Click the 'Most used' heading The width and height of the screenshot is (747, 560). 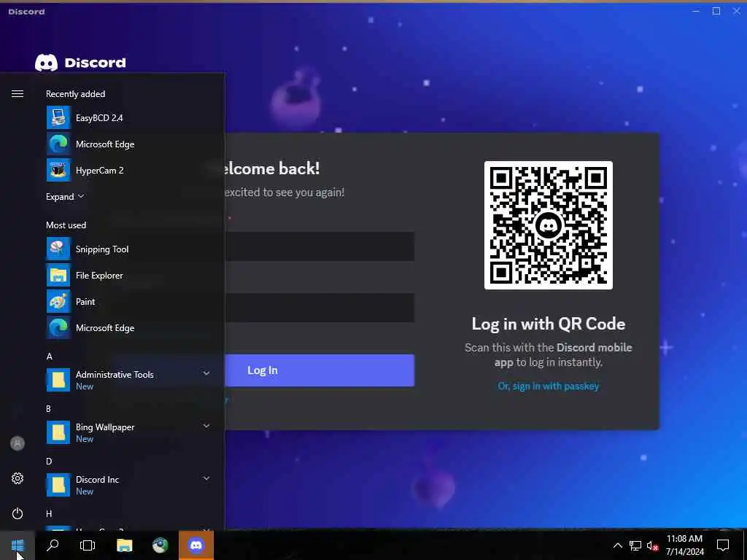point(66,225)
